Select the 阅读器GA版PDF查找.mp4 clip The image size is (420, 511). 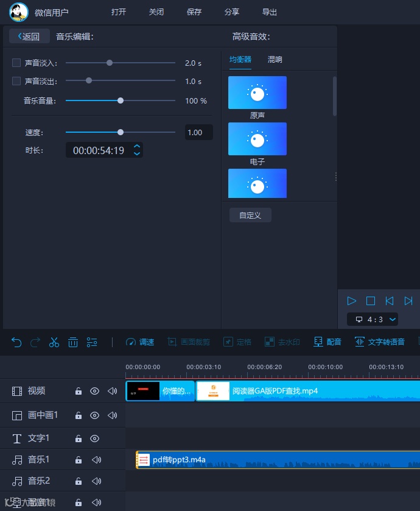[307, 391]
